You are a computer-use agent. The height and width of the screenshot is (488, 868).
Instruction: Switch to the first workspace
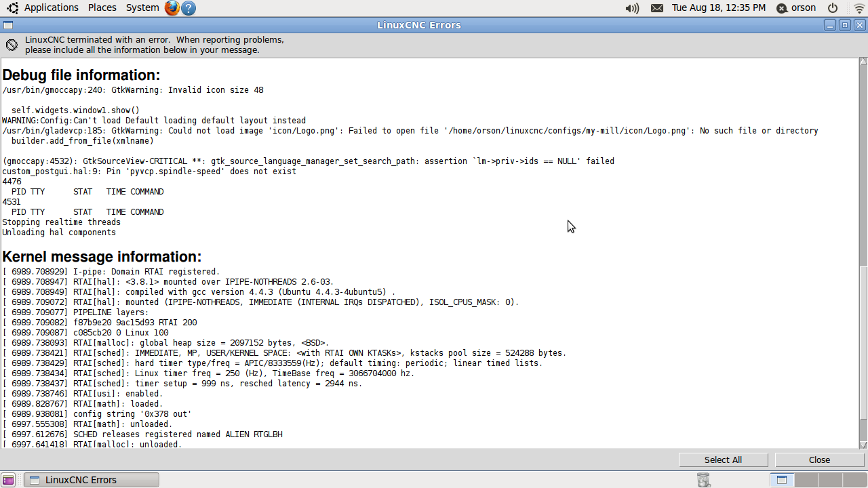[783, 480]
